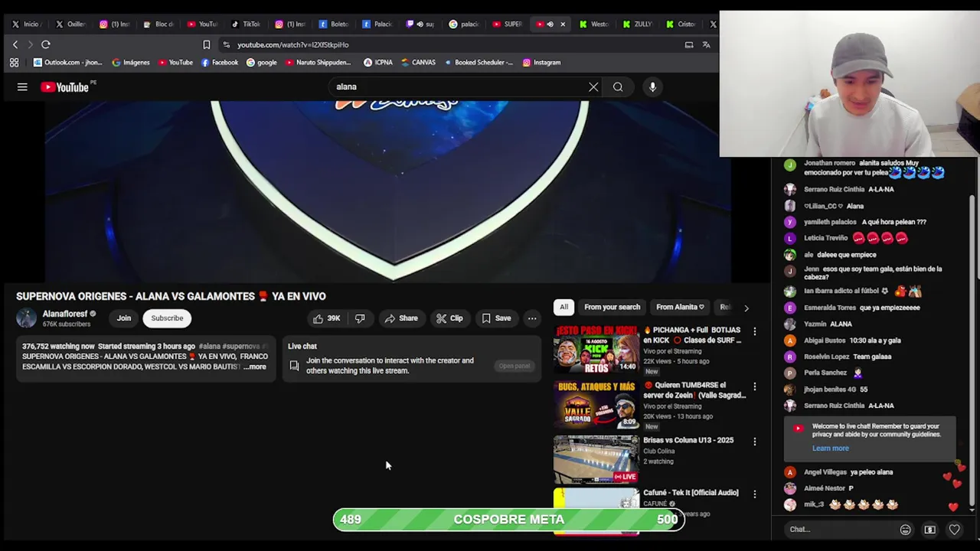
Task: Run the search with the magnifier button
Action: point(618,87)
